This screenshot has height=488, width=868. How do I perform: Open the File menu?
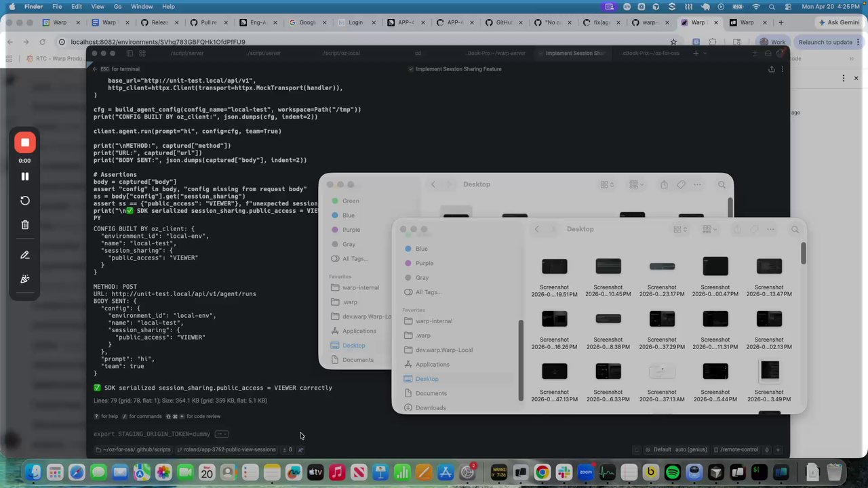57,7
